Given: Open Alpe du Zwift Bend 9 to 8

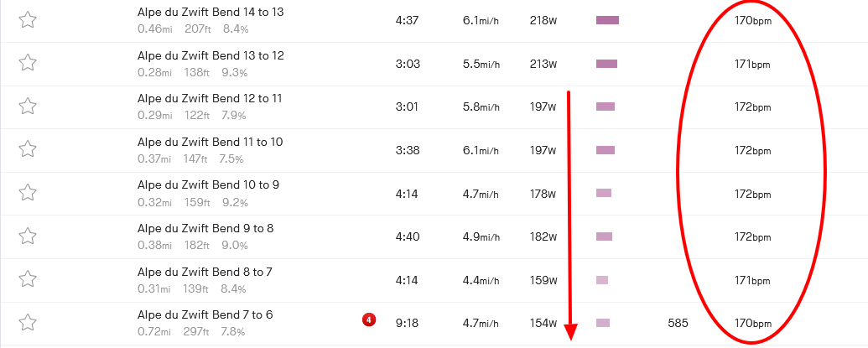Looking at the screenshot, I should pyautogui.click(x=205, y=228).
